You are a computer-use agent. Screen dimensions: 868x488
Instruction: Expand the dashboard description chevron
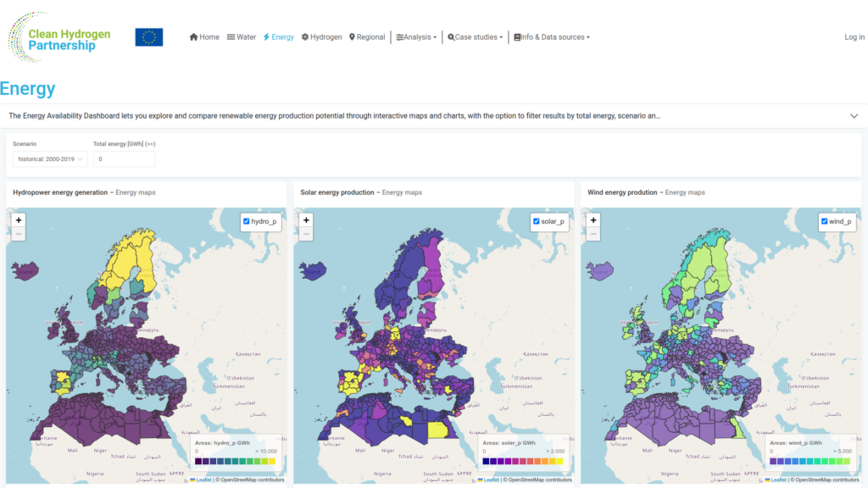(854, 116)
